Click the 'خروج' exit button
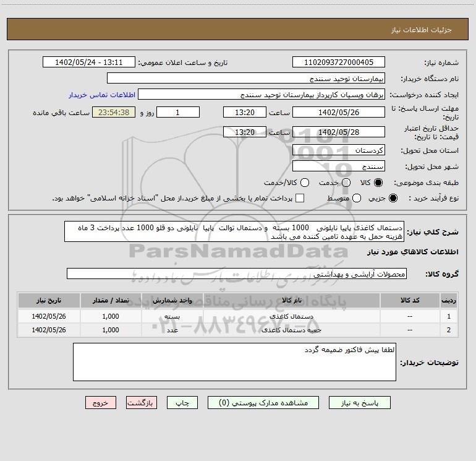Screen dimensions: 476x461 coord(101,402)
